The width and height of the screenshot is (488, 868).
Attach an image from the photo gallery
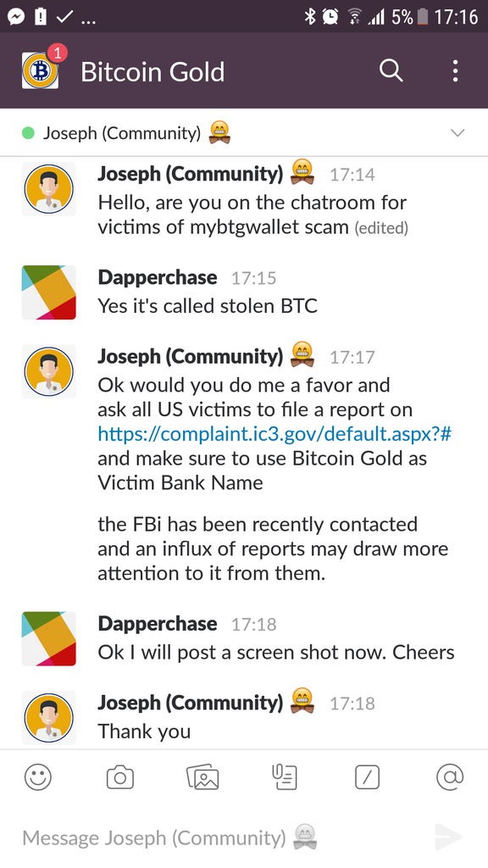pos(202,776)
